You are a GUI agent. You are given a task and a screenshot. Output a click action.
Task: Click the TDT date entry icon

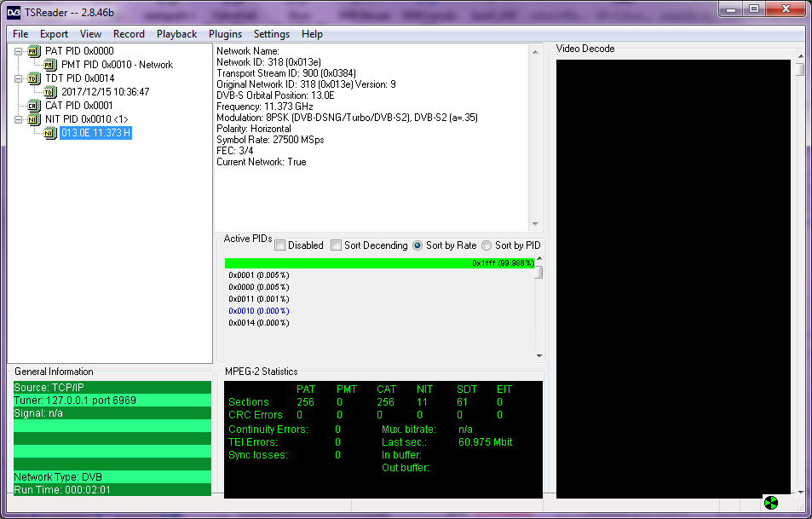click(49, 92)
